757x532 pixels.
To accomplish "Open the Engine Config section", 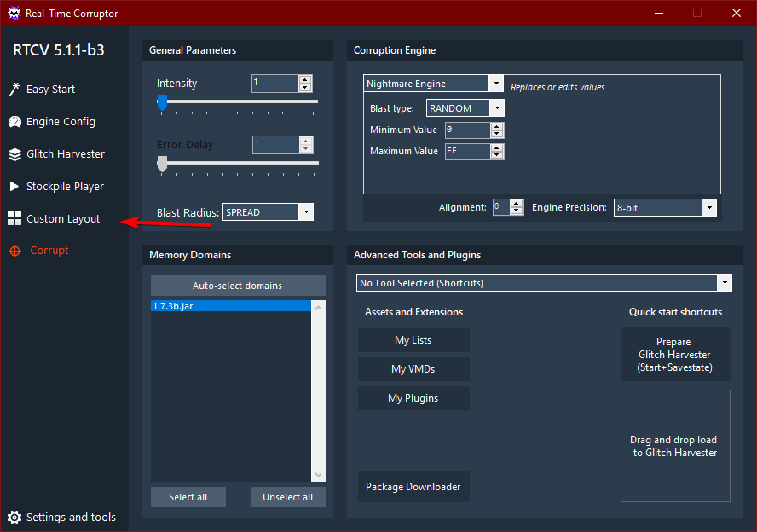I will [x=61, y=122].
